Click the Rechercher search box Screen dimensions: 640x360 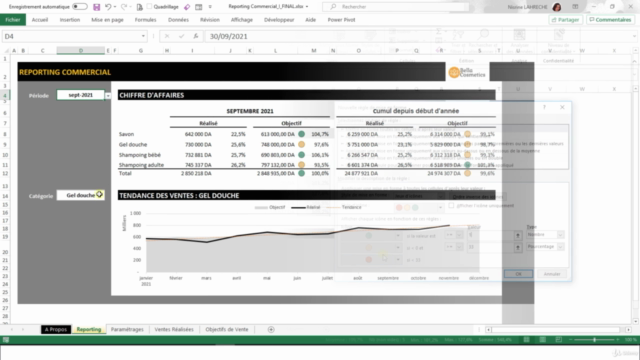tap(396, 7)
